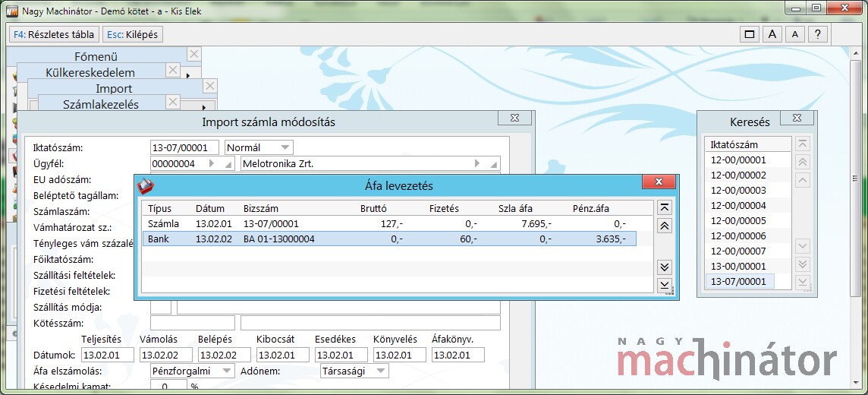Click the window layout rectangle icon

750,34
